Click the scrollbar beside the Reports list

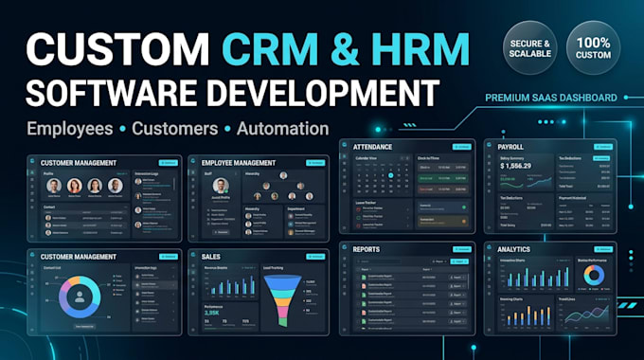click(468, 281)
